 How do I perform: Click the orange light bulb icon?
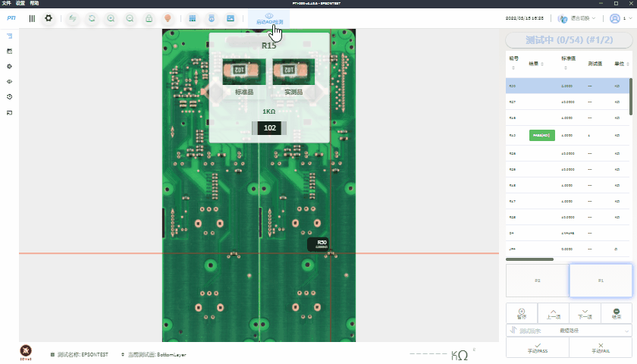pyautogui.click(x=168, y=18)
